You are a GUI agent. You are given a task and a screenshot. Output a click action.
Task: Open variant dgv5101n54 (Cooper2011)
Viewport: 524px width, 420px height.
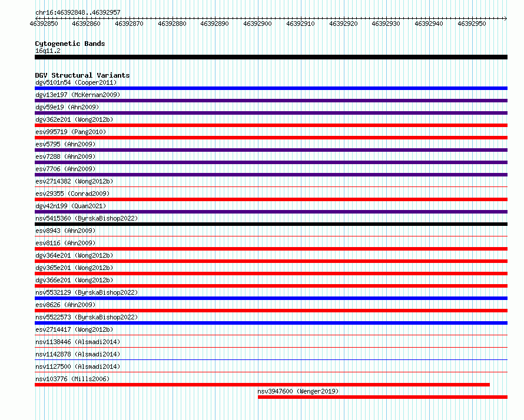point(76,82)
